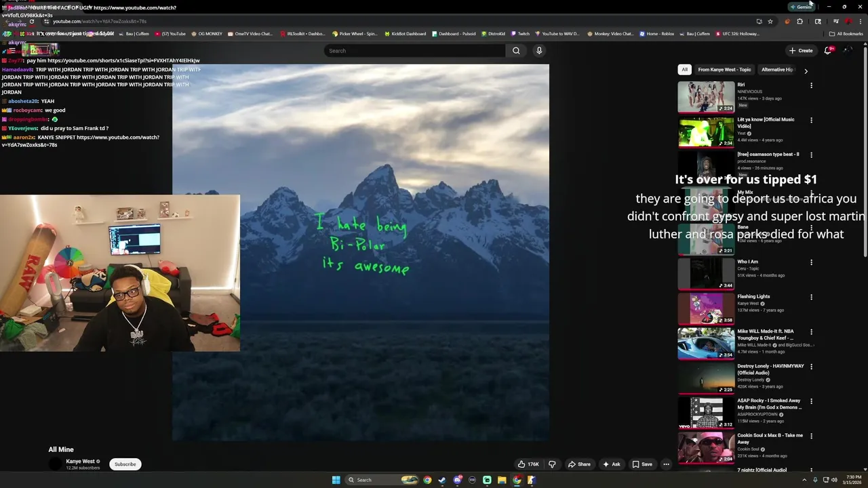
Task: Open Counter-Strike icon in the taskbar
Action: point(532,480)
